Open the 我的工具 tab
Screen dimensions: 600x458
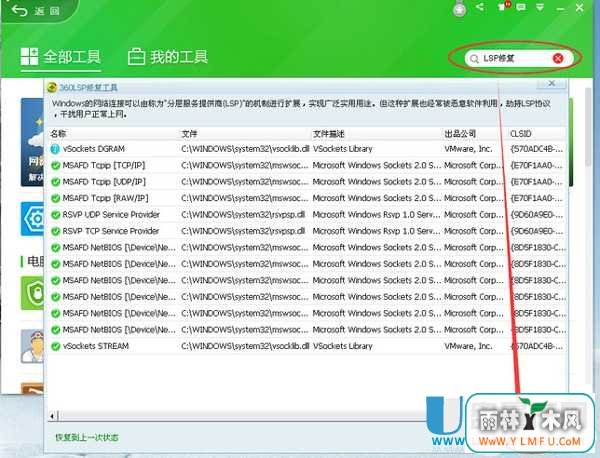[167, 57]
